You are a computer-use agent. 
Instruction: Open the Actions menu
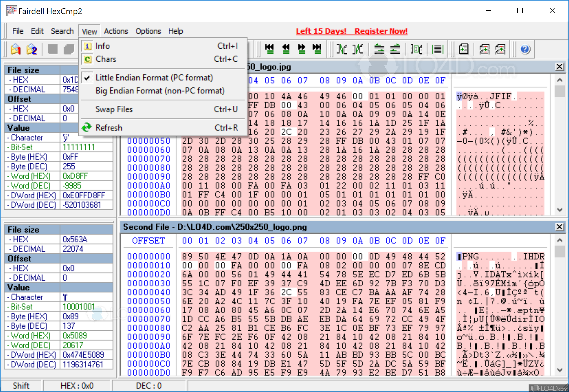(116, 31)
